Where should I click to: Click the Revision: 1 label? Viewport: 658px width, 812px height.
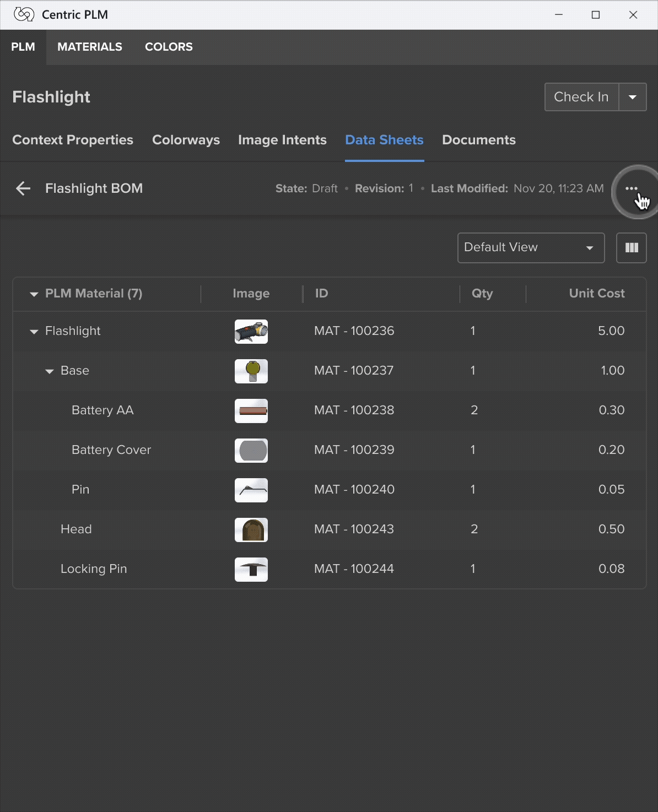[384, 188]
